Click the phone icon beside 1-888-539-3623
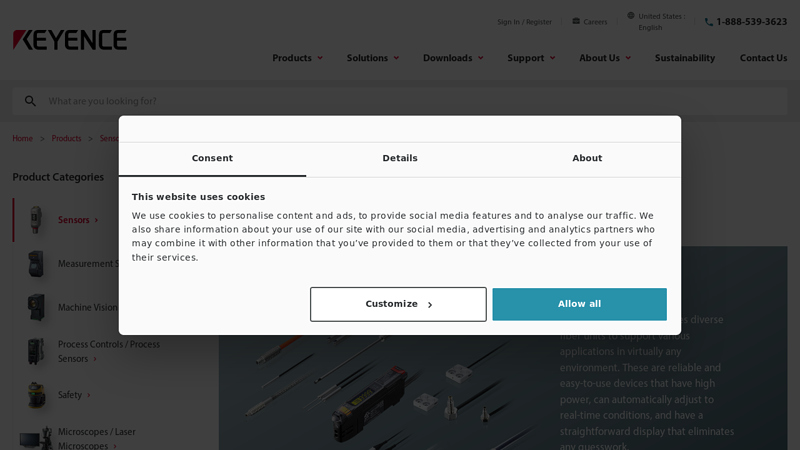The height and width of the screenshot is (450, 800). point(709,22)
